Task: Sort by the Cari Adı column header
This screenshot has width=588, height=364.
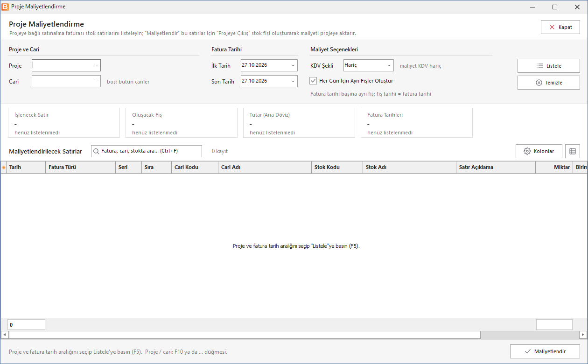Action: 265,167
